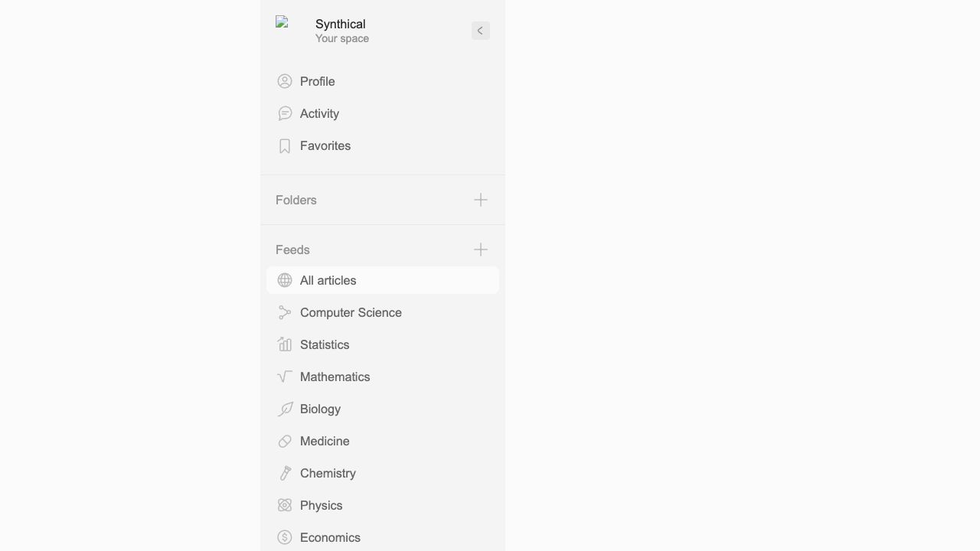The height and width of the screenshot is (551, 980).
Task: Open the Favorites page link
Action: click(325, 145)
